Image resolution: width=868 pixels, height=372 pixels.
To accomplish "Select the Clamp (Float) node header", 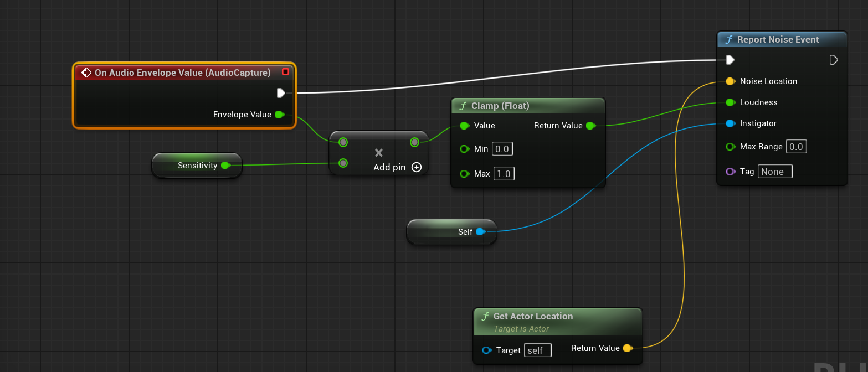I will (x=500, y=106).
